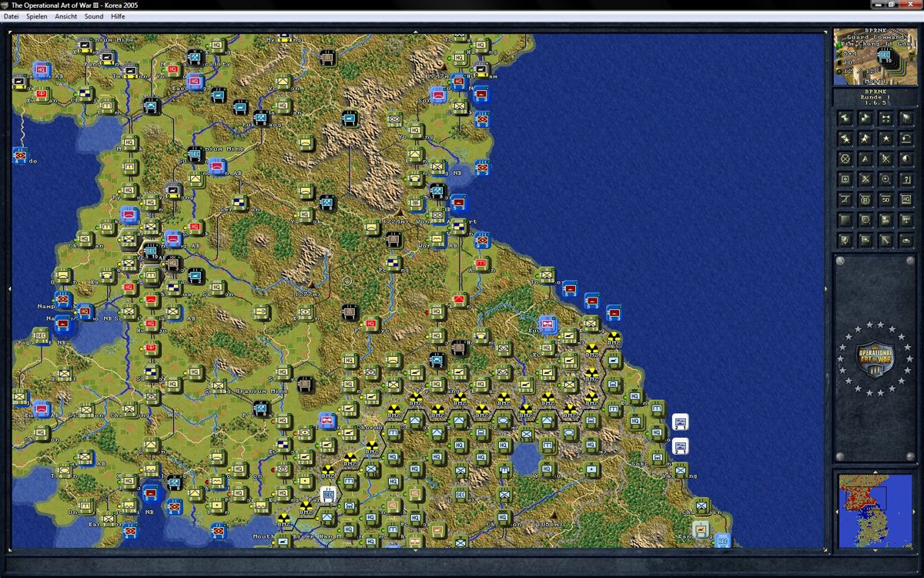Open the Spielen menu

click(x=36, y=16)
